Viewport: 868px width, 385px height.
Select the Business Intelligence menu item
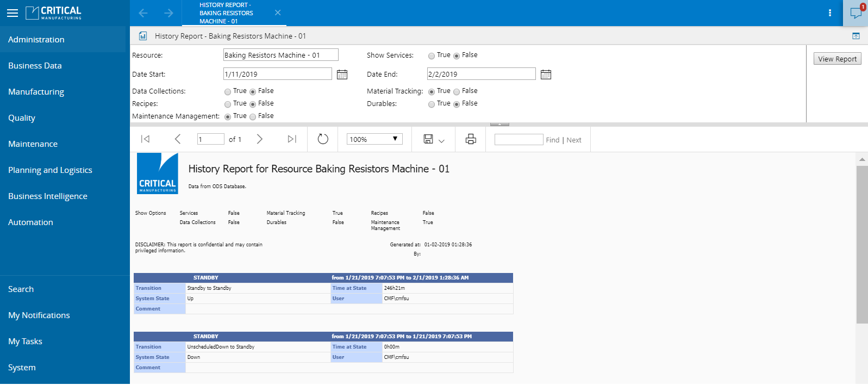[48, 196]
